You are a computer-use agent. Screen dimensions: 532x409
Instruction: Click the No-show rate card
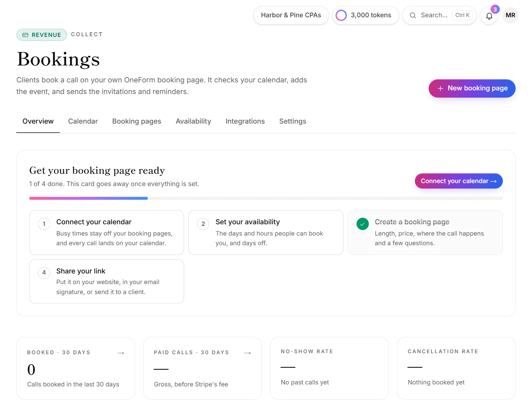(x=329, y=368)
